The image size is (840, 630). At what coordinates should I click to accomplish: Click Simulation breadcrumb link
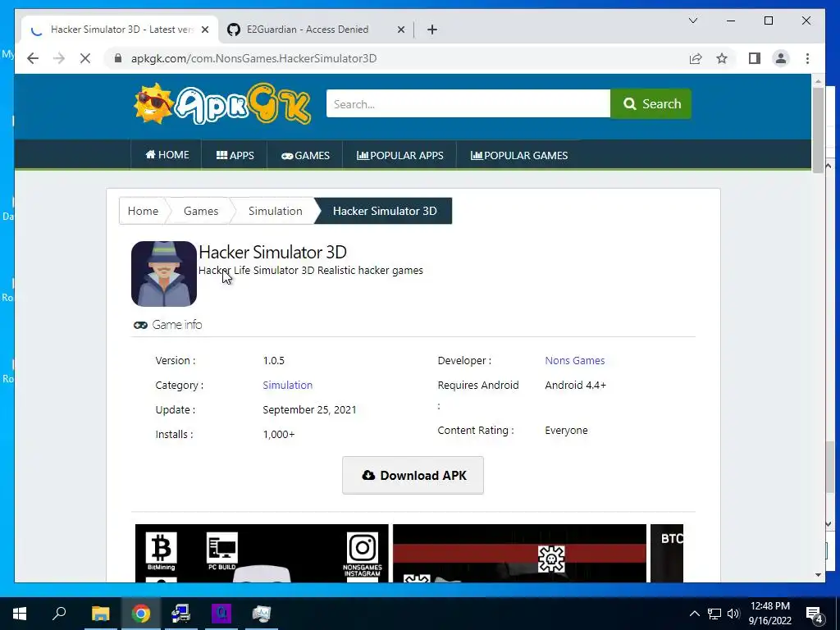[x=276, y=211]
